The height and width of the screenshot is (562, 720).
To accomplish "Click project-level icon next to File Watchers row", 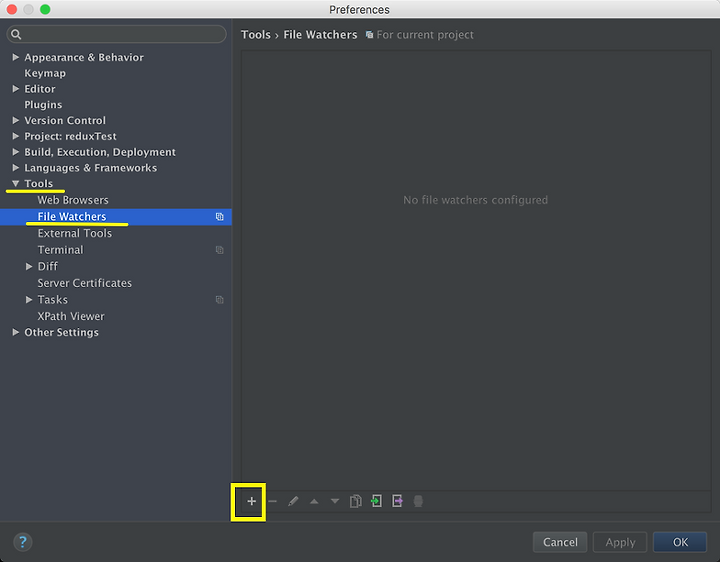I will pos(219,217).
